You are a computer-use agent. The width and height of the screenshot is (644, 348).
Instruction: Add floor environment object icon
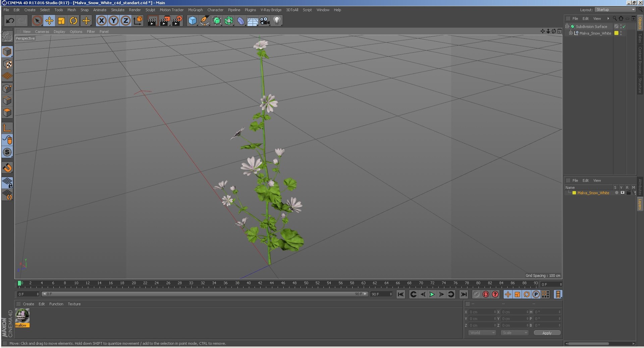253,21
